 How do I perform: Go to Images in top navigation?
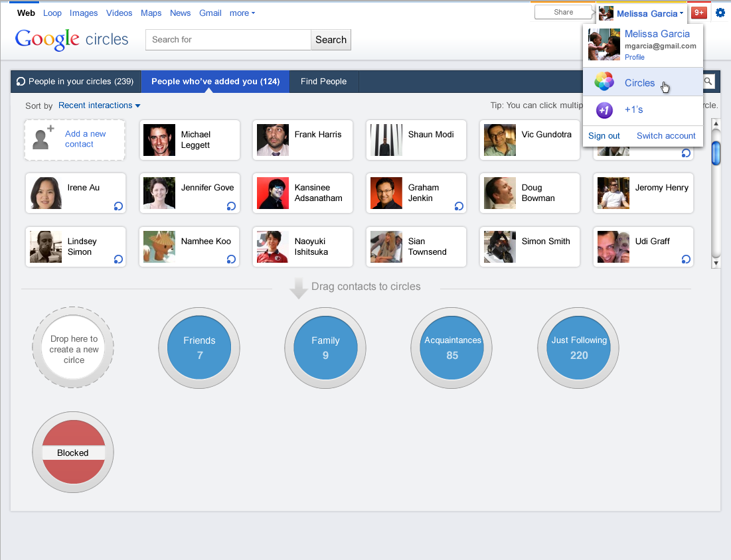coord(84,13)
